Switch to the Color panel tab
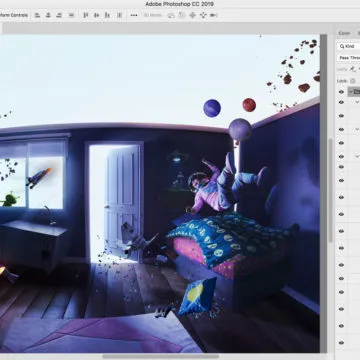 [x=344, y=33]
